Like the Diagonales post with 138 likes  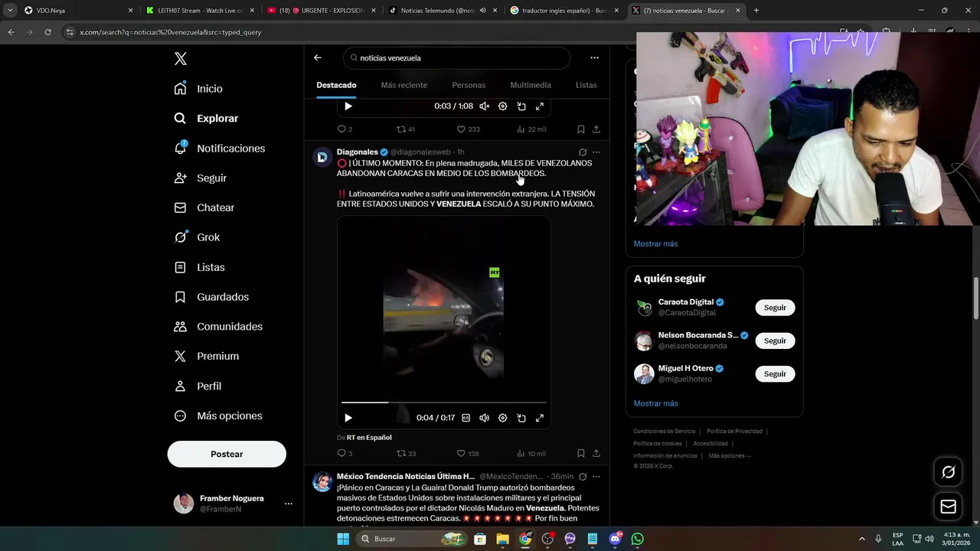coord(468,454)
